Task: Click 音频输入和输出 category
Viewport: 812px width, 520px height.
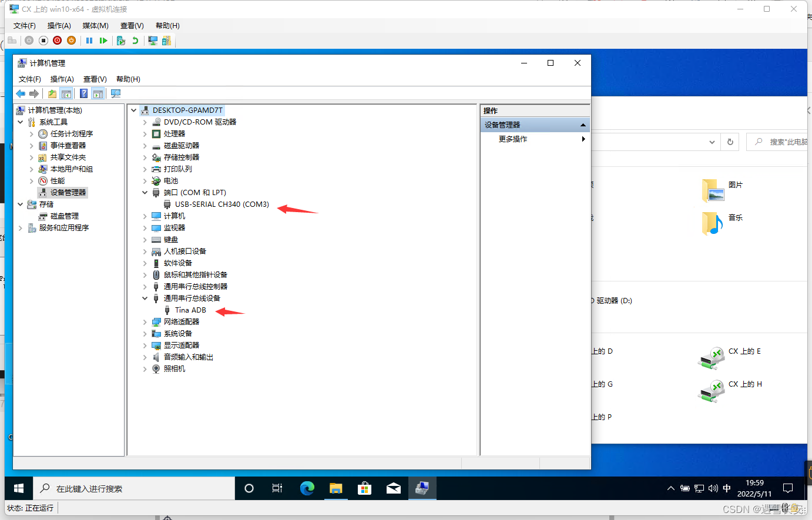Action: (189, 357)
